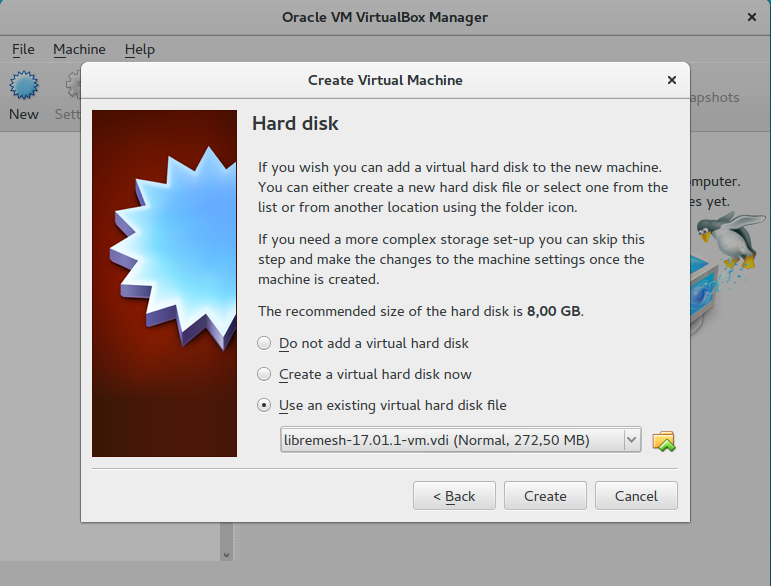Viewport: 771px width, 586px height.
Task: Click the Back button
Action: point(454,496)
